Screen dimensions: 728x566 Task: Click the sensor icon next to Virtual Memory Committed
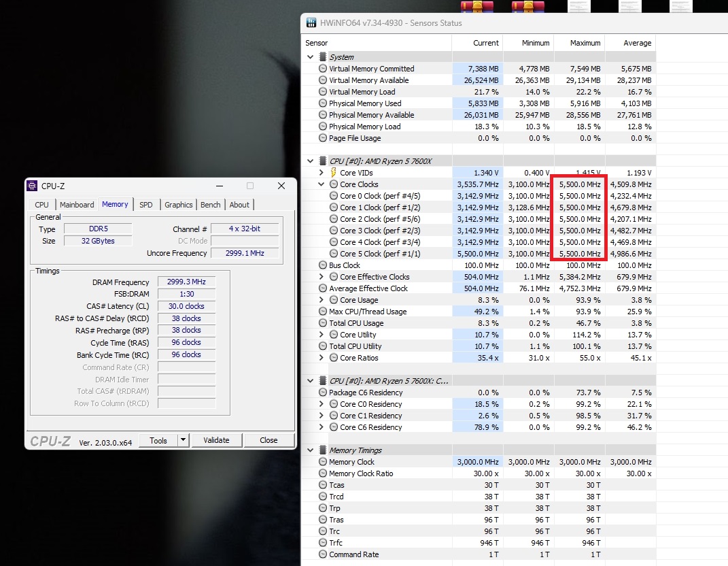click(323, 68)
